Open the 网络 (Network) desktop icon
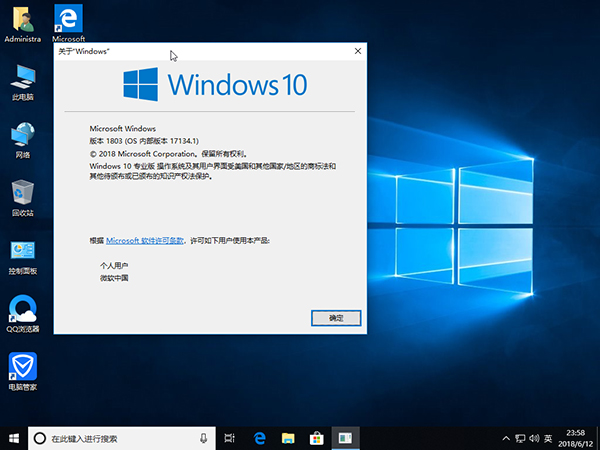Screen dimensions: 600x450 tap(23, 140)
